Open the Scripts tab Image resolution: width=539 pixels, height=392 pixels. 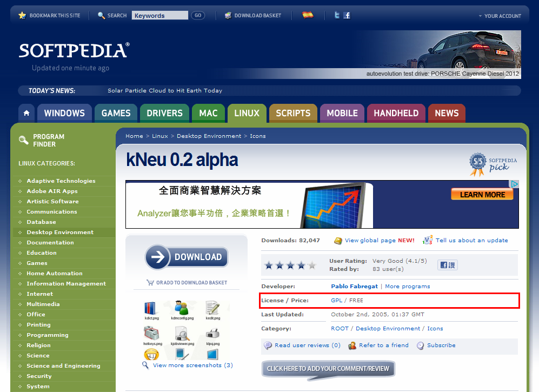pos(293,113)
